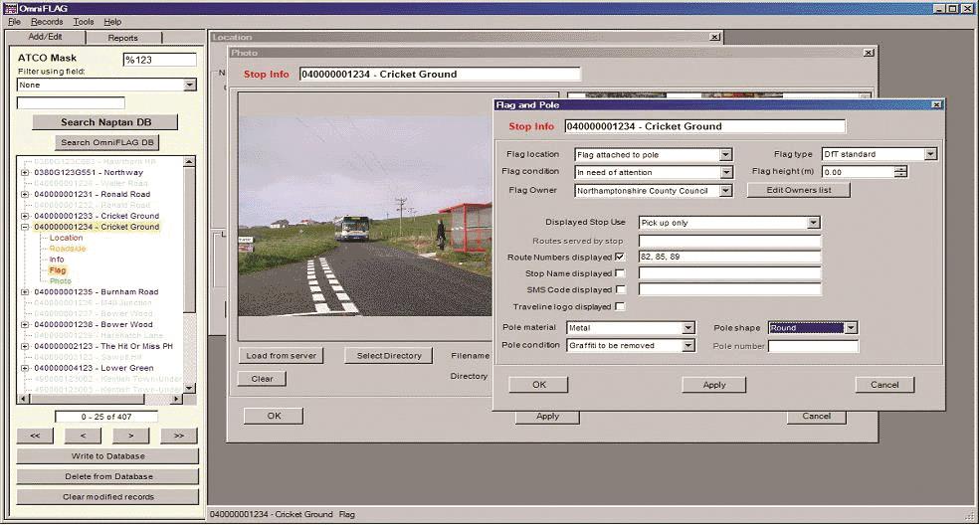Check Stop Name displayed checkbox
The image size is (980, 525).
(x=620, y=273)
